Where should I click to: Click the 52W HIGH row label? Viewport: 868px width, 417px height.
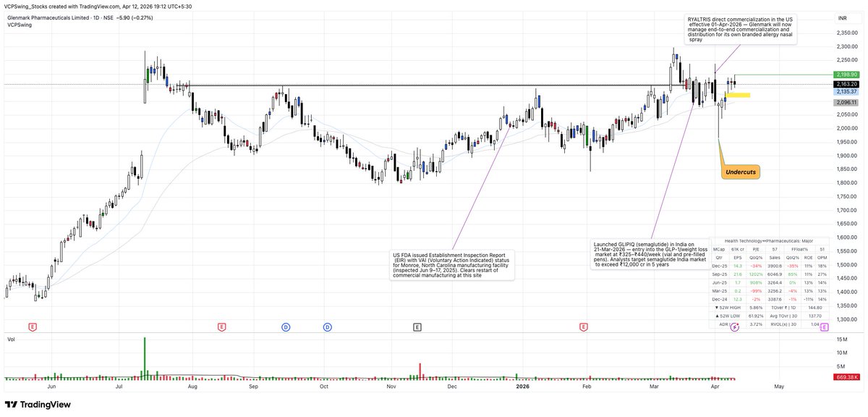[x=728, y=308]
